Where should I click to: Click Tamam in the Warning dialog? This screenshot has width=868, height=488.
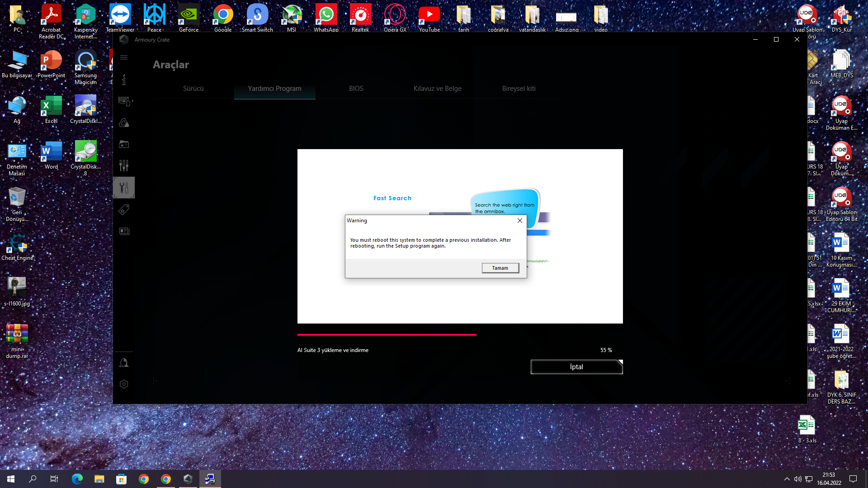pos(500,268)
